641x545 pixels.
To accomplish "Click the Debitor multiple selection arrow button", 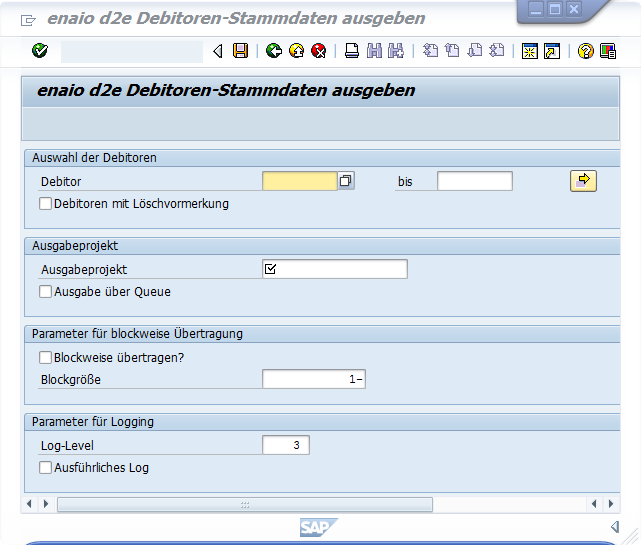I will pyautogui.click(x=583, y=181).
